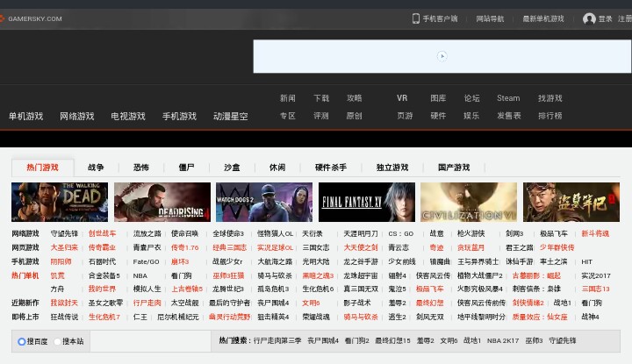Screen dimensions: 632x364
Task: Open the 阴阳师 game link
Action: click(61, 261)
